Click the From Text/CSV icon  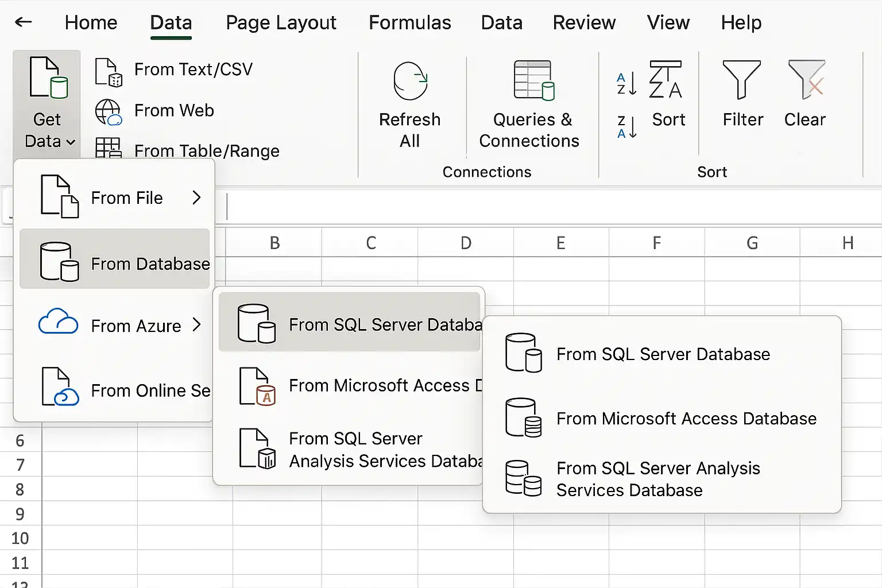(109, 72)
